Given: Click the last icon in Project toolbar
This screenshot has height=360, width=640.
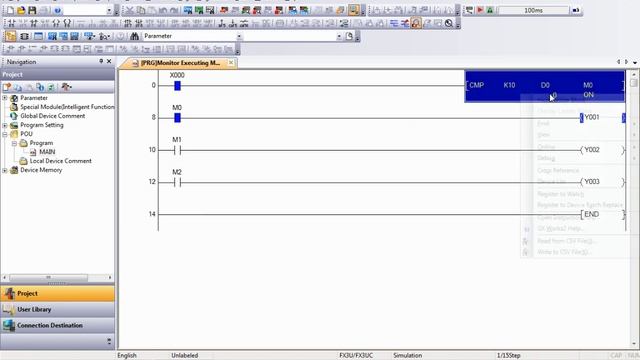Looking at the screenshot, I should [x=66, y=87].
